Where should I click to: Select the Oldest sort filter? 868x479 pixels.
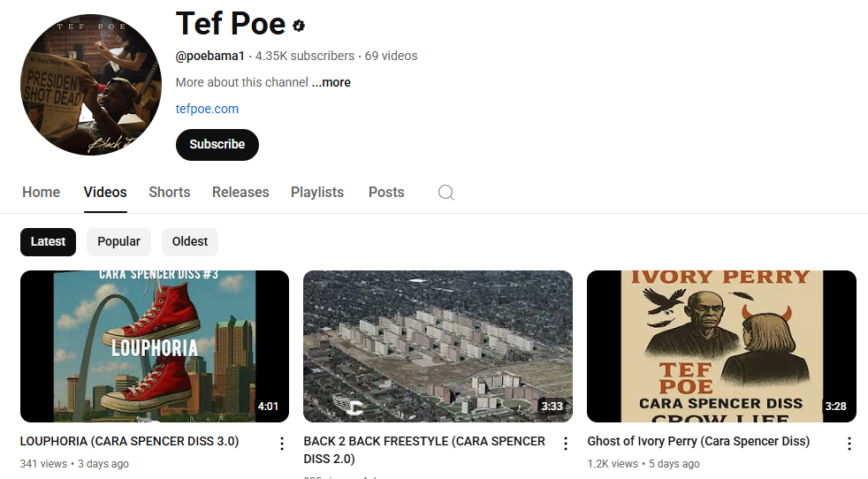pos(190,241)
